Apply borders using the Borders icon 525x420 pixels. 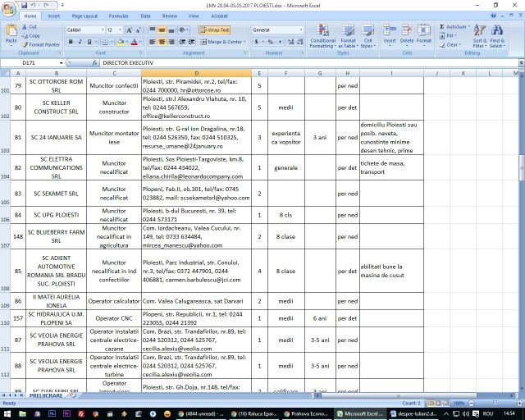105,42
